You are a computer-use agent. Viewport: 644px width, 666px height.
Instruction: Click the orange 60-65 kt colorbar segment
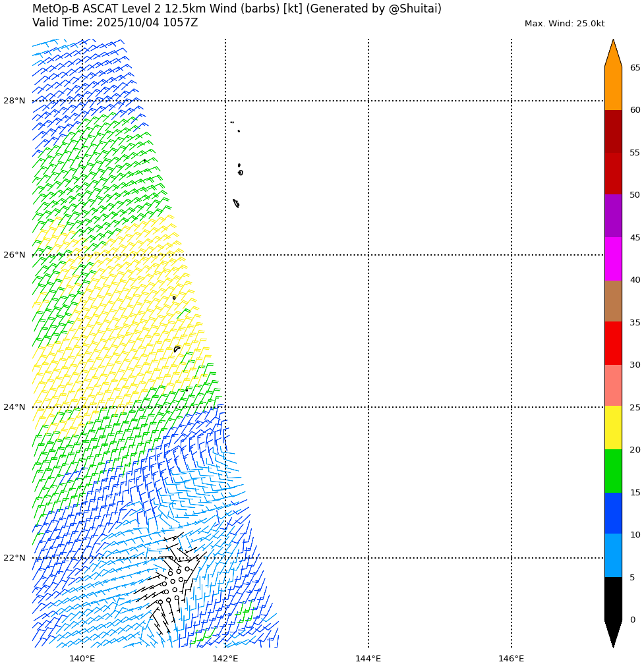coord(613,88)
